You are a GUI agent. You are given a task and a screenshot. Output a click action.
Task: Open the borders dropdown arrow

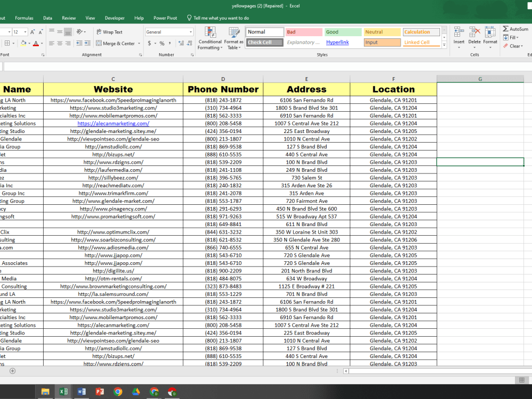pyautogui.click(x=13, y=43)
